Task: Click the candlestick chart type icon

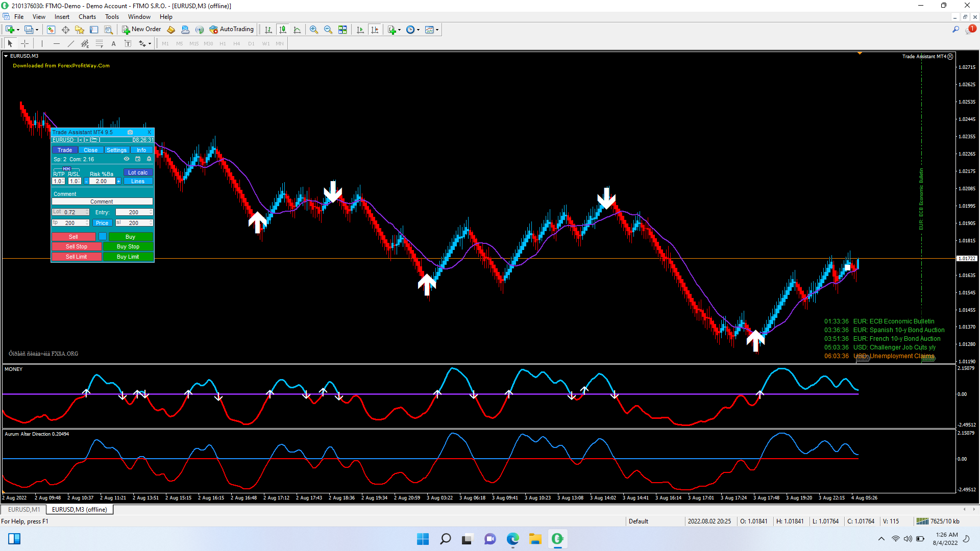Action: tap(283, 30)
